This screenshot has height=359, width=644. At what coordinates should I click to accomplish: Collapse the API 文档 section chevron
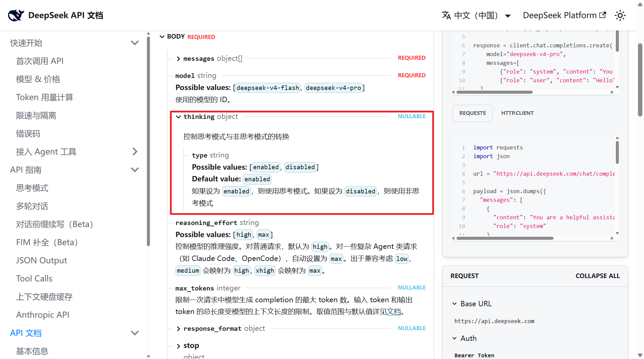[135, 333]
